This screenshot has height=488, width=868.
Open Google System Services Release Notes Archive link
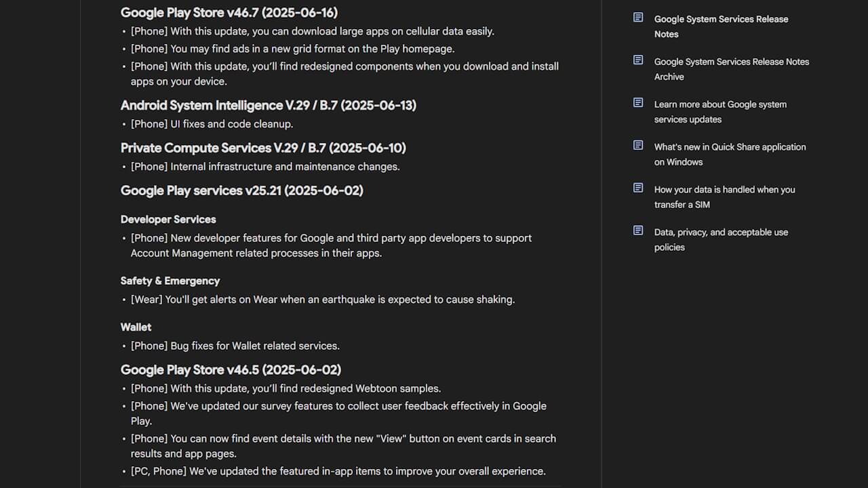click(732, 69)
